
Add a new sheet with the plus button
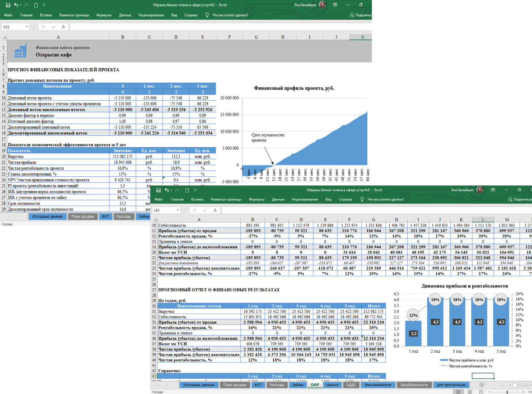tap(482, 385)
